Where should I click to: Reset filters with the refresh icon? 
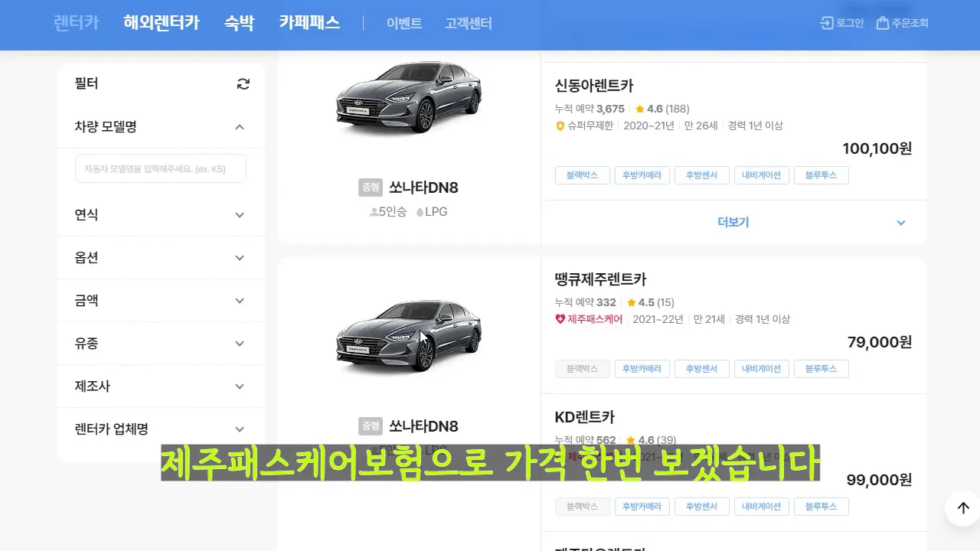click(x=243, y=84)
